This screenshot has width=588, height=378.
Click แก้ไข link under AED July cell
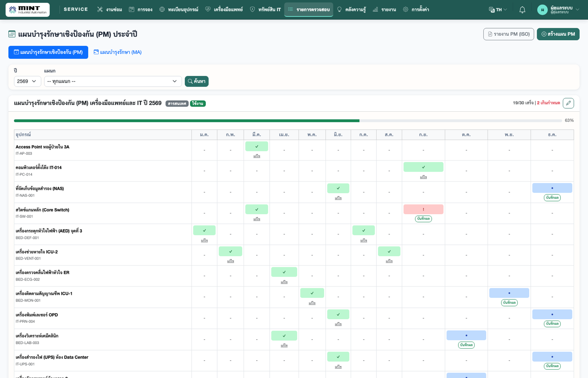pyautogui.click(x=364, y=241)
